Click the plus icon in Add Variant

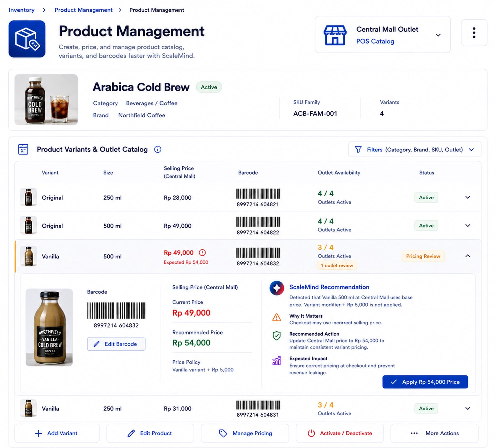(38, 434)
